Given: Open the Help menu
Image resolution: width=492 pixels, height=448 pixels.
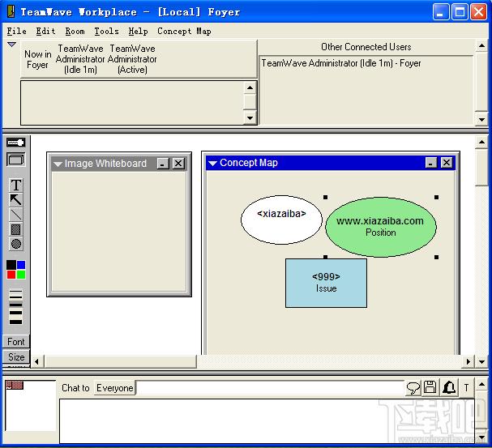Looking at the screenshot, I should coord(139,31).
